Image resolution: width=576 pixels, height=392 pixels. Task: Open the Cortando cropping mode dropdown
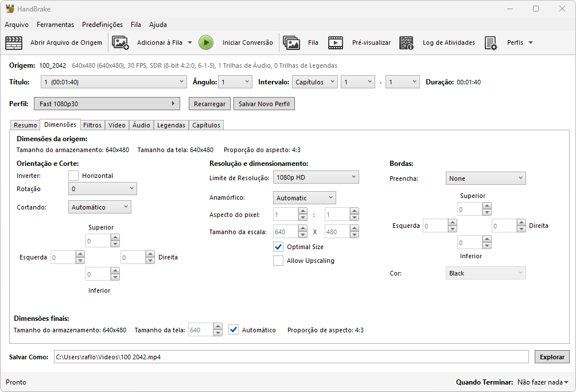click(100, 207)
